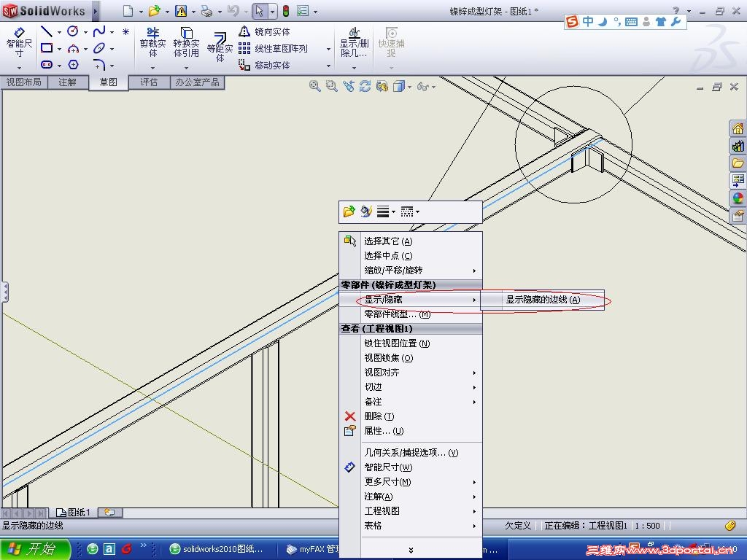
Task: Click the Print icon in title toolbar
Action: point(206,11)
